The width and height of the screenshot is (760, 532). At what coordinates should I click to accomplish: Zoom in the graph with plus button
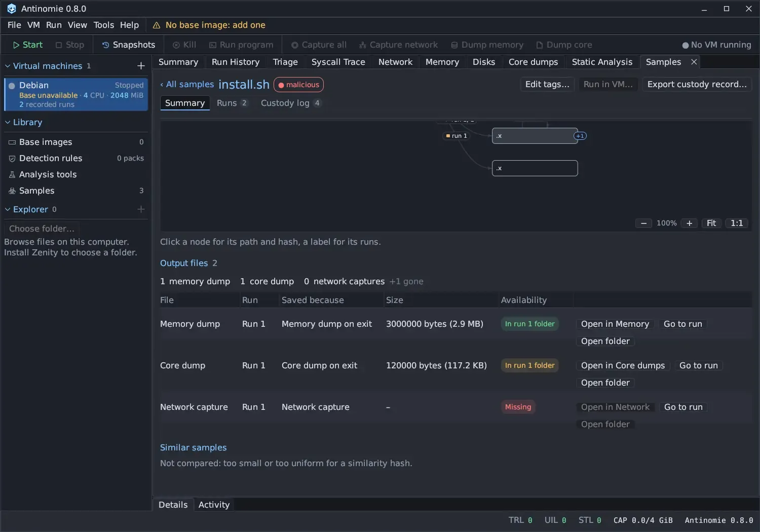tap(689, 223)
